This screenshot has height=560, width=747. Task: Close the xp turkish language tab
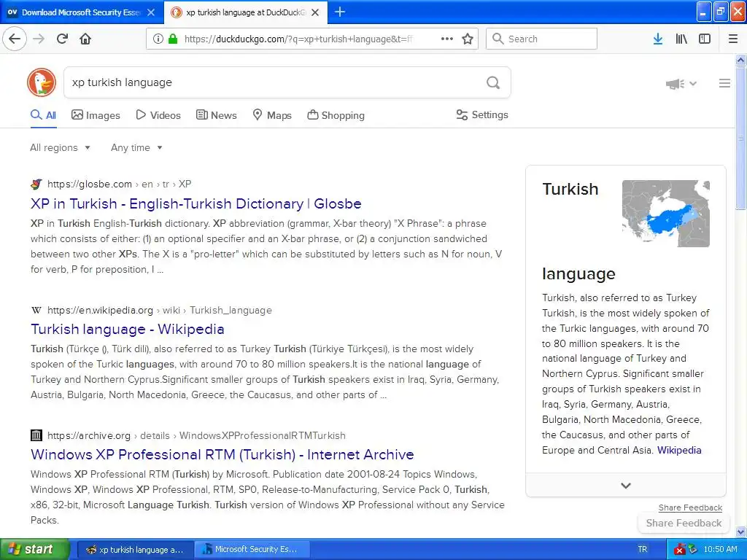tap(315, 12)
